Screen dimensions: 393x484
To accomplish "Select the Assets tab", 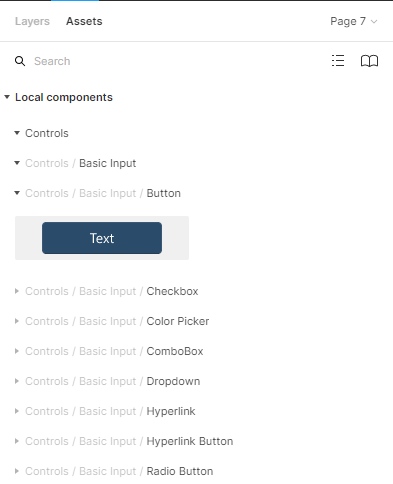I will (x=84, y=21).
